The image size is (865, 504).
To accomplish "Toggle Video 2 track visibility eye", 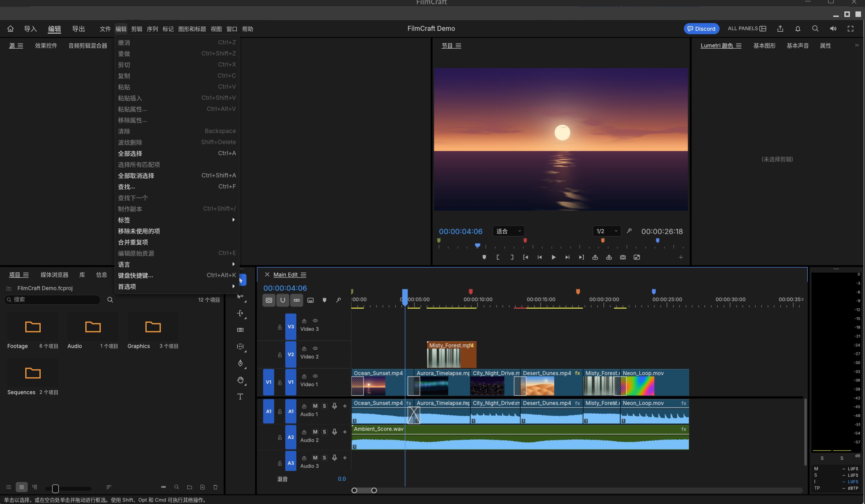I will pyautogui.click(x=315, y=348).
